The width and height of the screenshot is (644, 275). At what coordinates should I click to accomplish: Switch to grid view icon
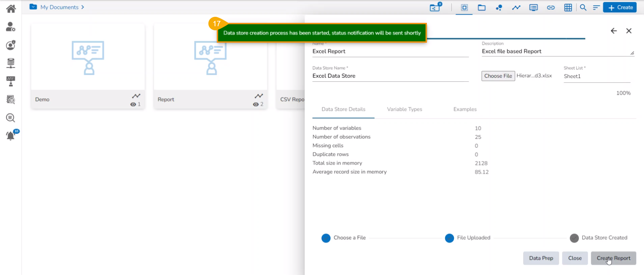point(568,7)
